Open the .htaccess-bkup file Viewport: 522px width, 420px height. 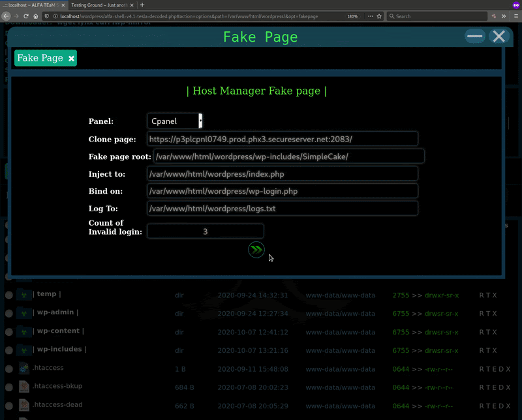[57, 386]
